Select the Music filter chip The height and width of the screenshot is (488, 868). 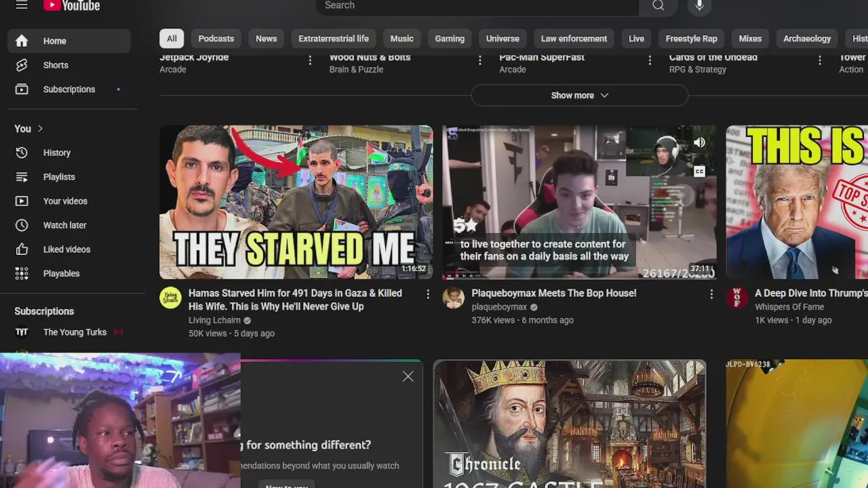(401, 39)
